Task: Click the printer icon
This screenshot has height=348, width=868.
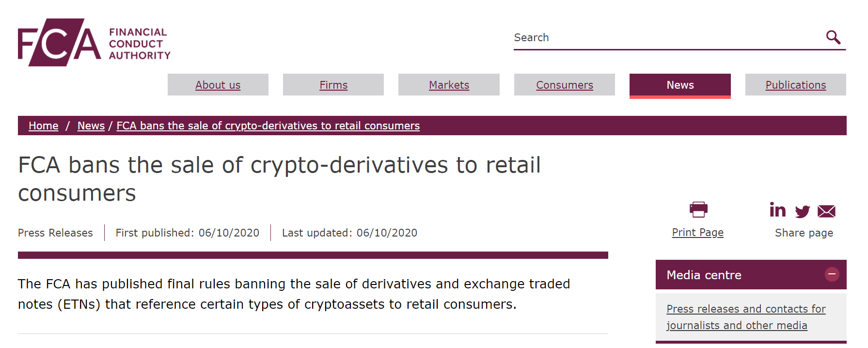Action: 698,210
